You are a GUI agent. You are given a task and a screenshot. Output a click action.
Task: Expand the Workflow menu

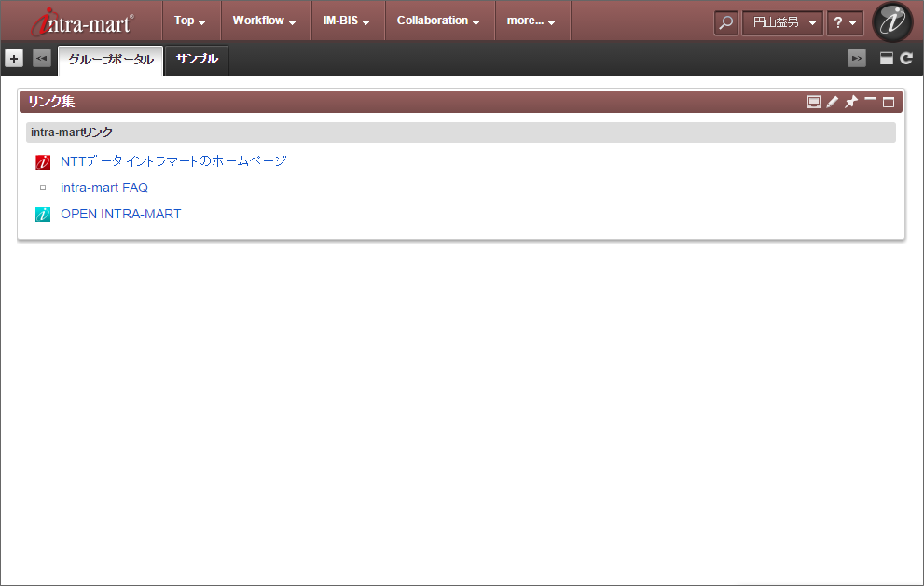point(264,21)
